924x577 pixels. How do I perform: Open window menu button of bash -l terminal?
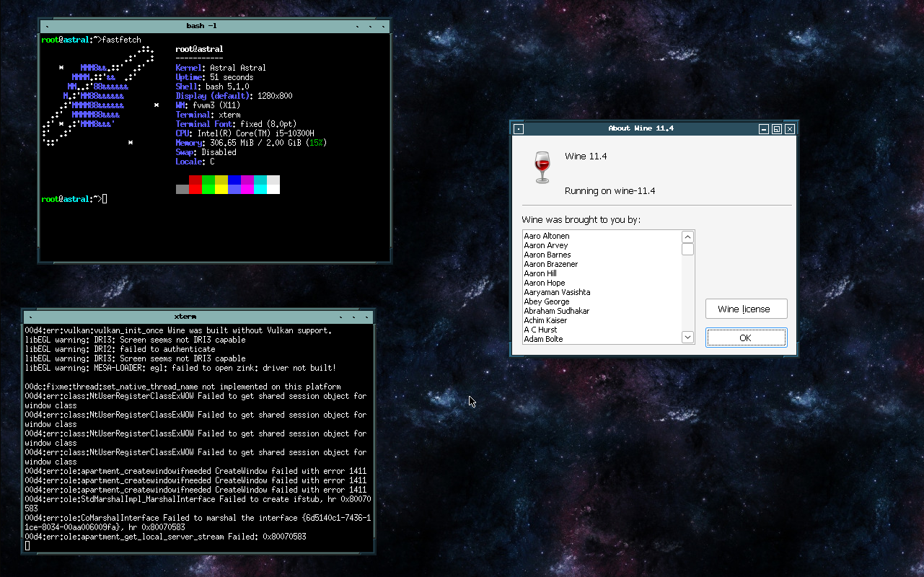[48, 27]
